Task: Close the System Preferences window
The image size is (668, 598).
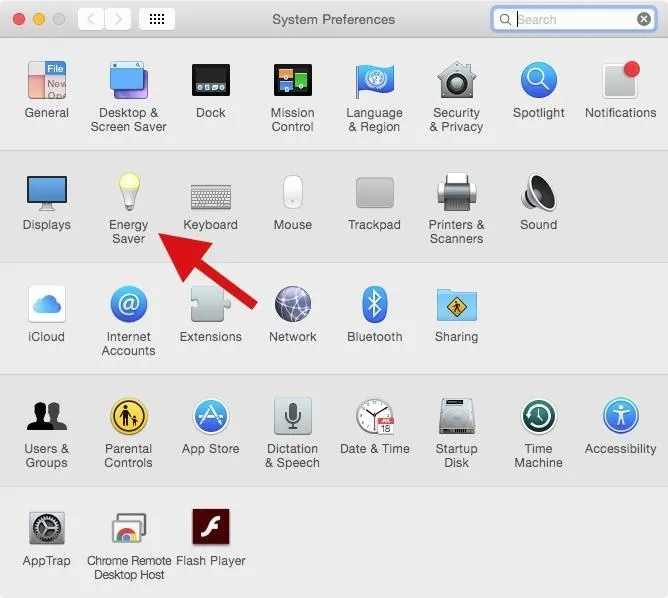Action: pos(19,19)
